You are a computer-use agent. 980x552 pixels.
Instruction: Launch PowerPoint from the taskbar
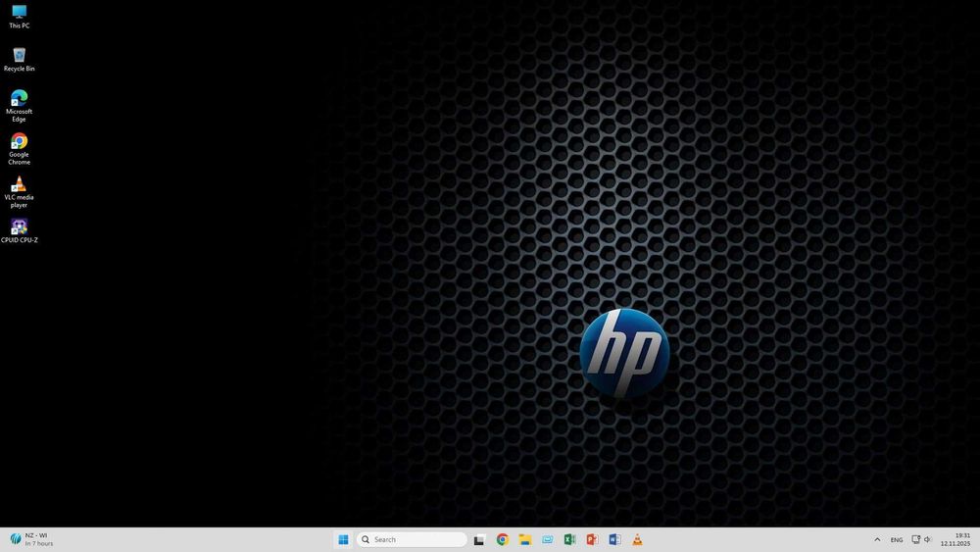point(593,539)
